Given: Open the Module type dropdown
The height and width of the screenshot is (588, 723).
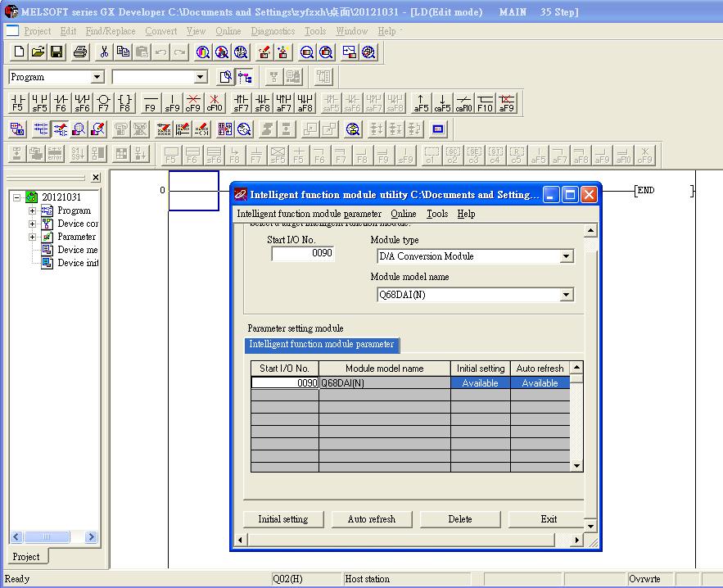Looking at the screenshot, I should 566,256.
